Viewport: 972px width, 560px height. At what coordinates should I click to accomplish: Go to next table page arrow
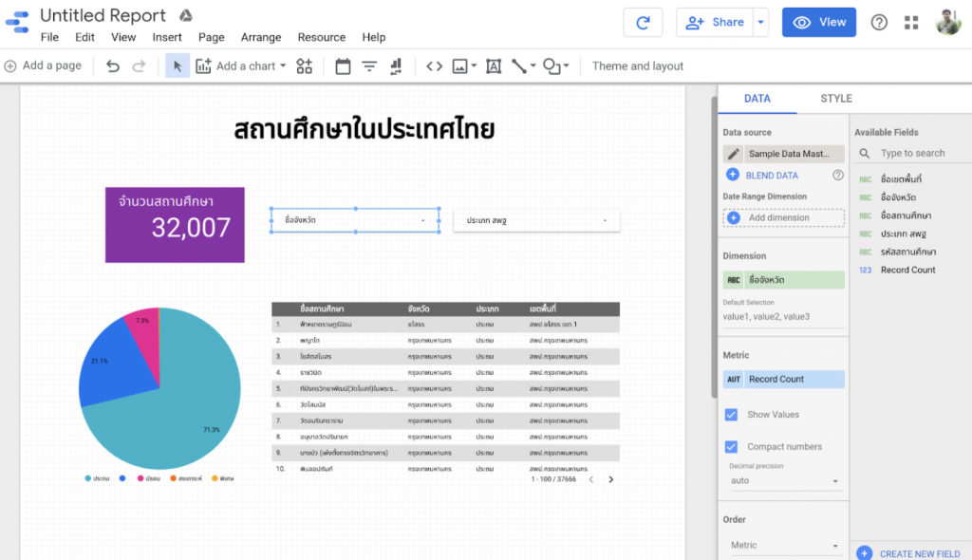[x=610, y=479]
